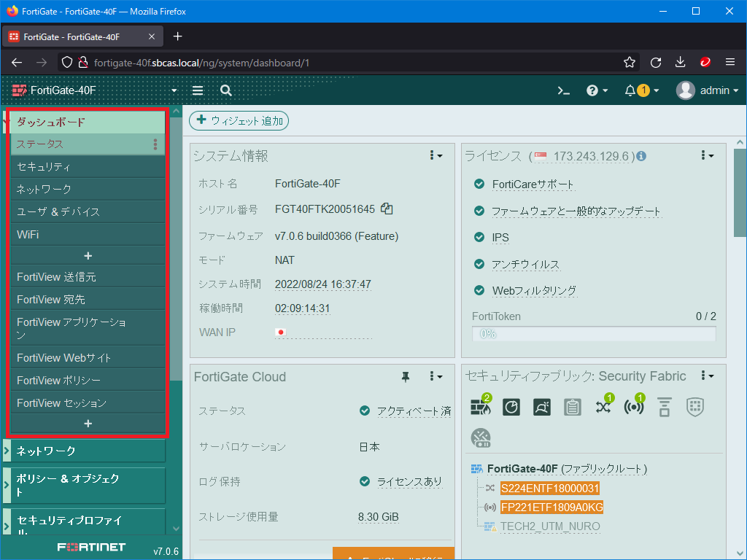Toggle the pin on FortiGate Cloud widget
The width and height of the screenshot is (747, 560).
tap(406, 377)
